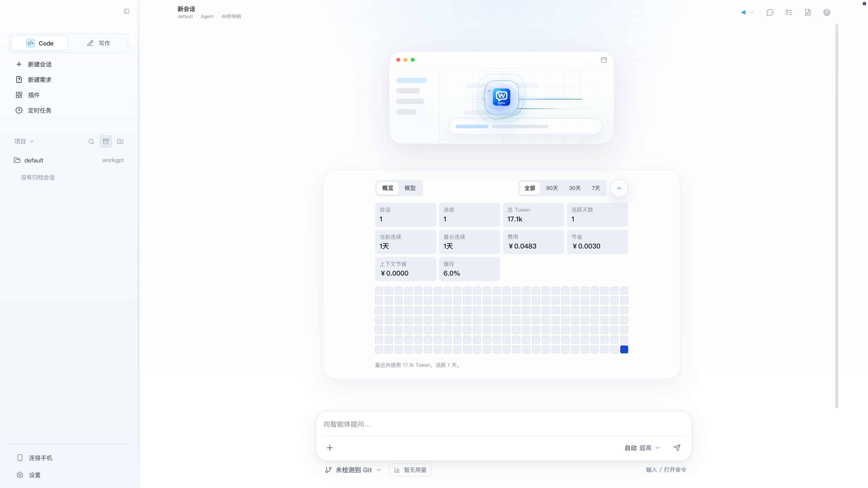Click the WorkWise logo in illustration
Screen dimensions: 868x488
(x=501, y=97)
